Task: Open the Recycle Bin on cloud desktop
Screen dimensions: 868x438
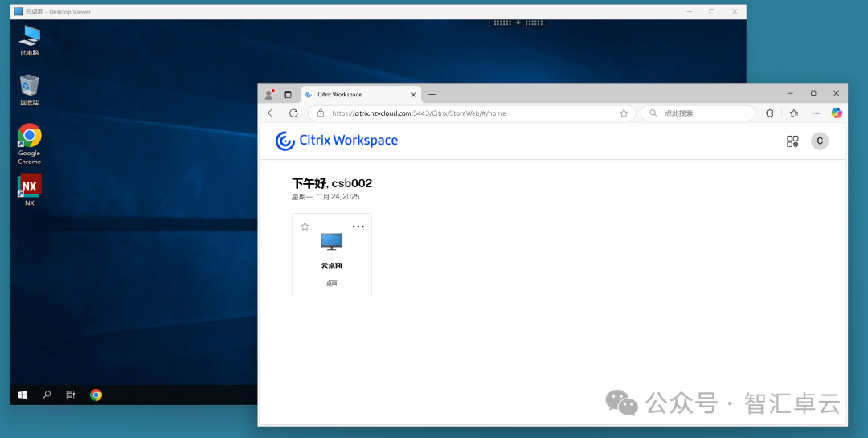Action: [x=30, y=90]
